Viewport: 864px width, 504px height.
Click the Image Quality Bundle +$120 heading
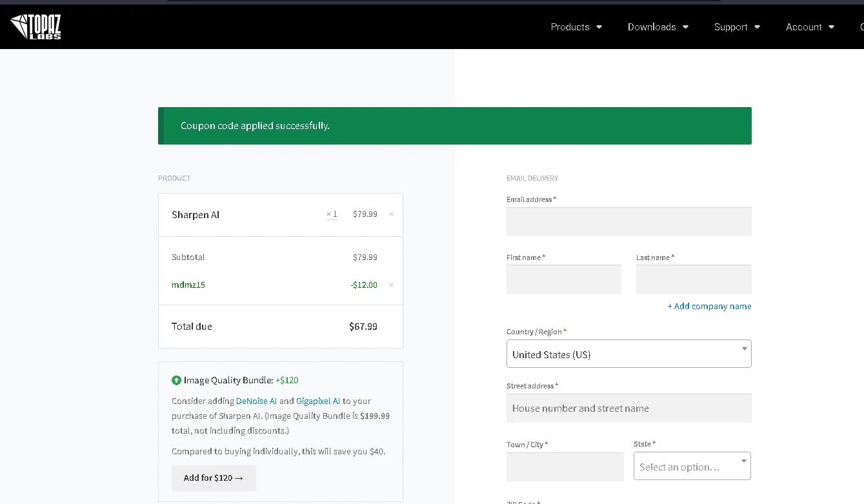[x=241, y=380]
